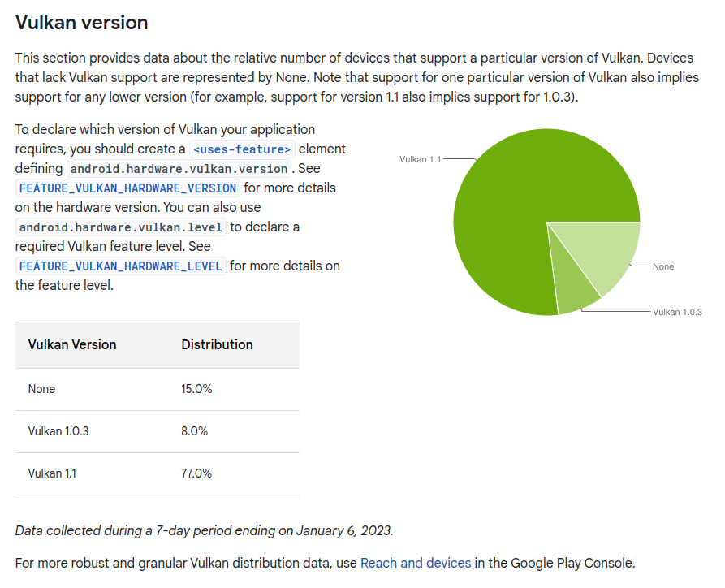Click the 15.0% distribution value

click(196, 389)
